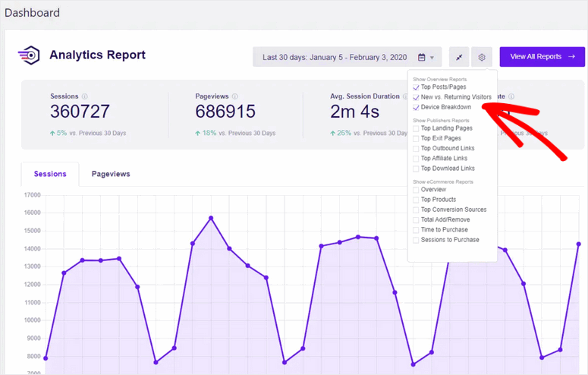Click the Show Publishers Reports section label

[441, 121]
